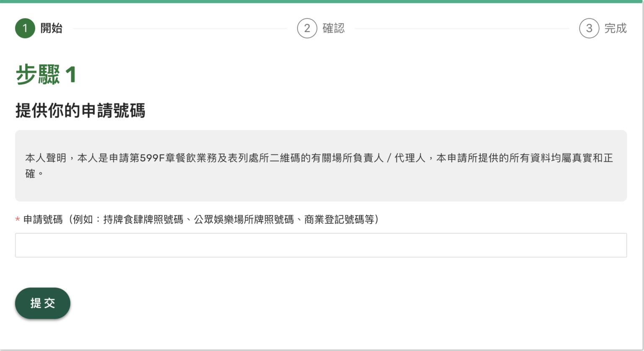Click the red required asterisk

click(18, 220)
